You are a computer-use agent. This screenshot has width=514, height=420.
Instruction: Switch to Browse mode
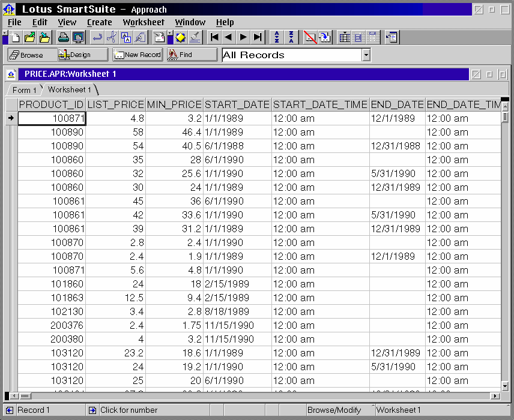click(32, 55)
